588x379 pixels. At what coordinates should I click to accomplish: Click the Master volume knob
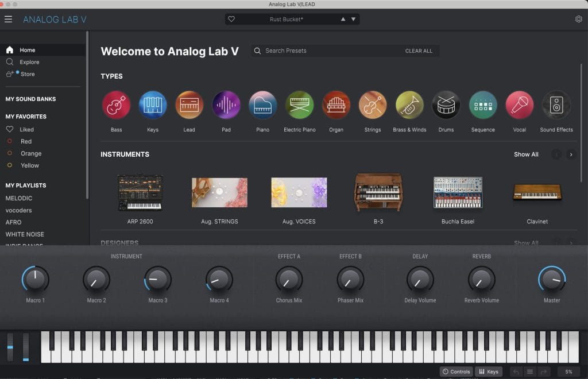click(x=552, y=280)
